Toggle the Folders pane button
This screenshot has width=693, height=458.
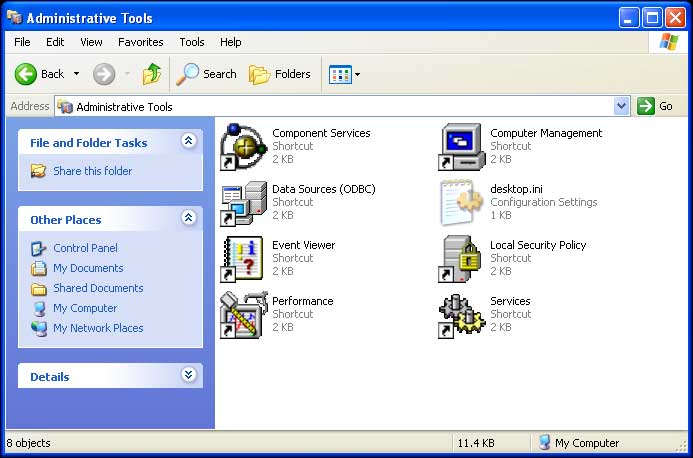280,74
